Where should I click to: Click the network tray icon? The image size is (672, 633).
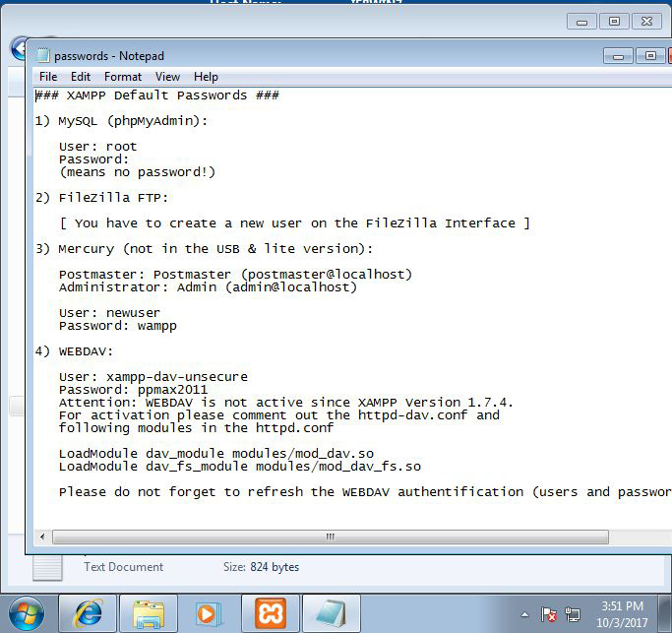click(x=573, y=614)
